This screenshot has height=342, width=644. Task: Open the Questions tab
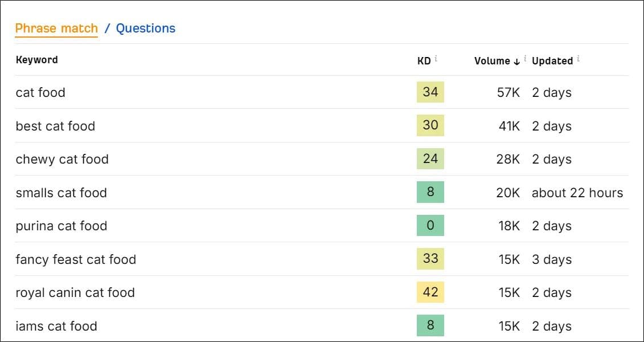[x=145, y=28]
